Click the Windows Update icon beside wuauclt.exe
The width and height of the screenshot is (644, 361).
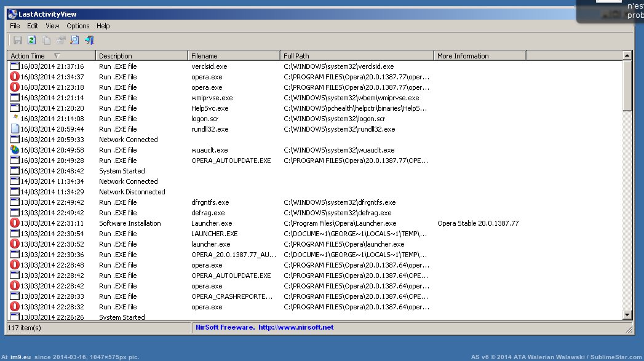(x=15, y=150)
